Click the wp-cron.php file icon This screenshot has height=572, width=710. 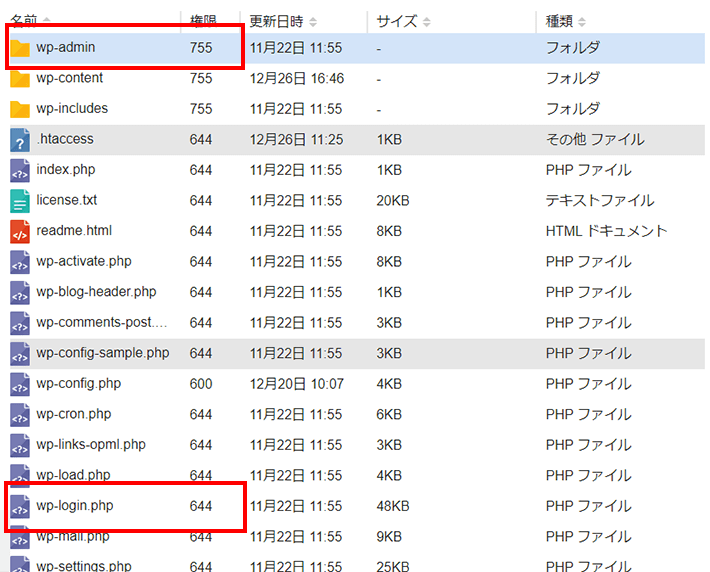pyautogui.click(x=20, y=415)
